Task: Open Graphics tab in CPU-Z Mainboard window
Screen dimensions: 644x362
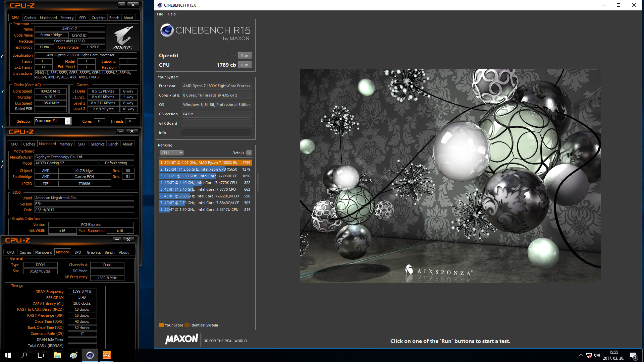Action: click(97, 144)
